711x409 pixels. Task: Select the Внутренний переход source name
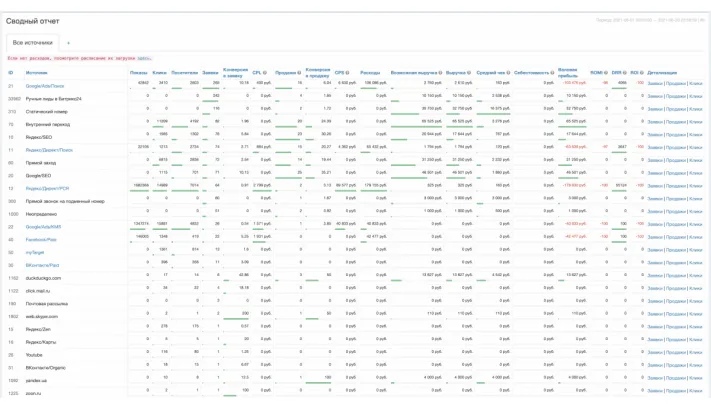tap(48, 124)
